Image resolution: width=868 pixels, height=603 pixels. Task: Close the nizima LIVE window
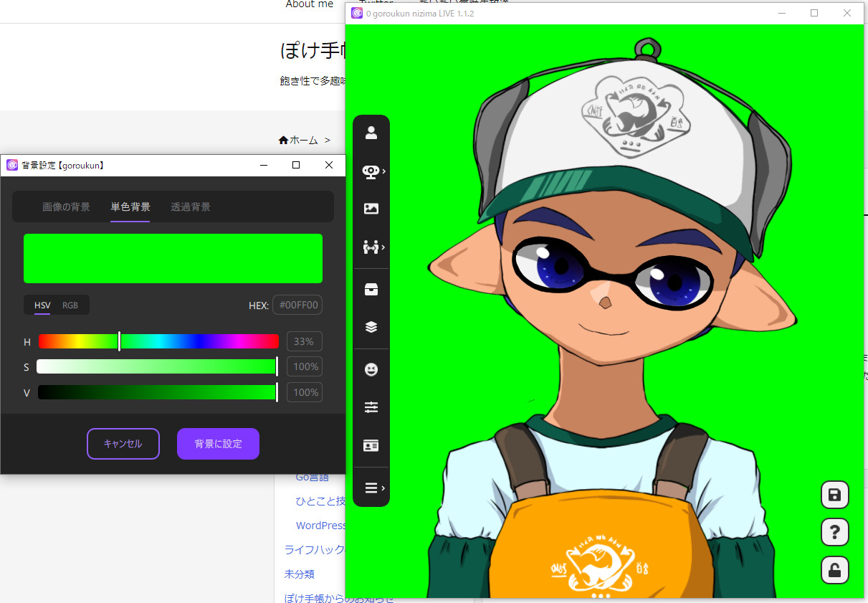847,13
